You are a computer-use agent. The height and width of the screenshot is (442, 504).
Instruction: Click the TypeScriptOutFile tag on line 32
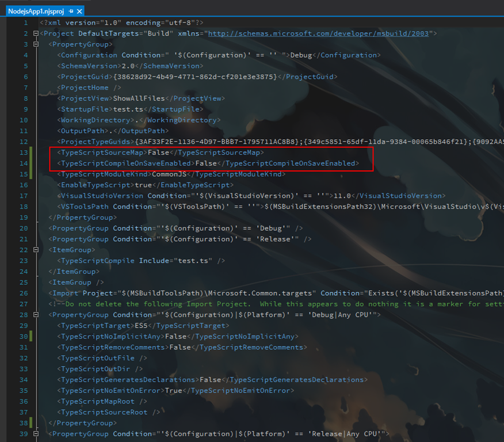tap(102, 358)
